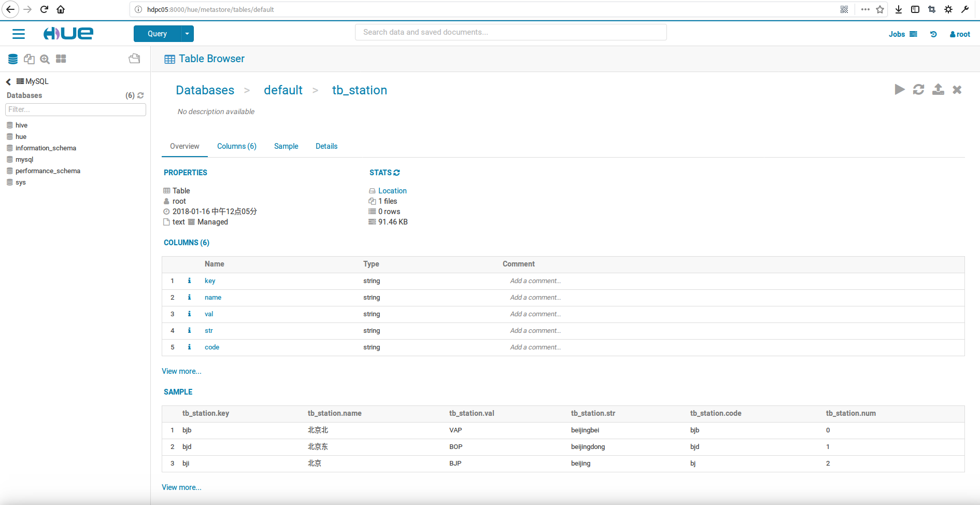Click the Table Browser title

click(211, 59)
